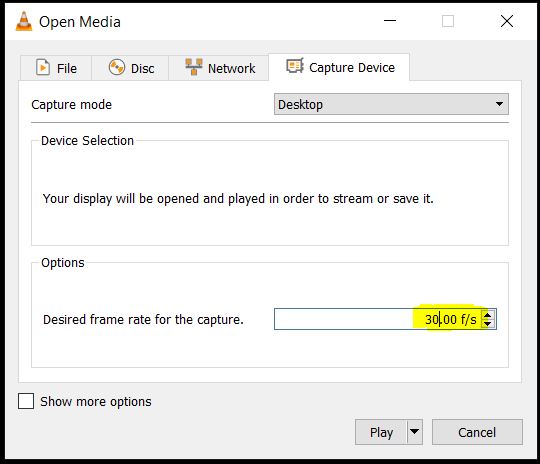Switch to the Network tab

[x=219, y=68]
